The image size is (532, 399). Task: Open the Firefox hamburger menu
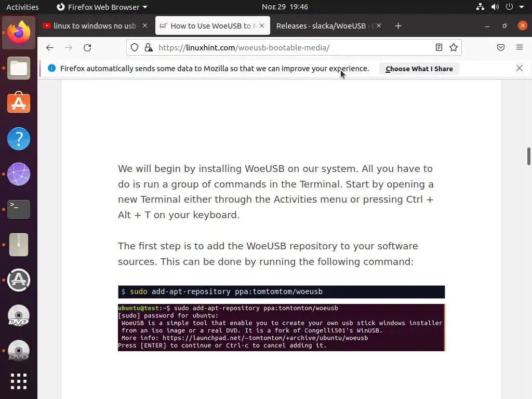click(x=520, y=47)
